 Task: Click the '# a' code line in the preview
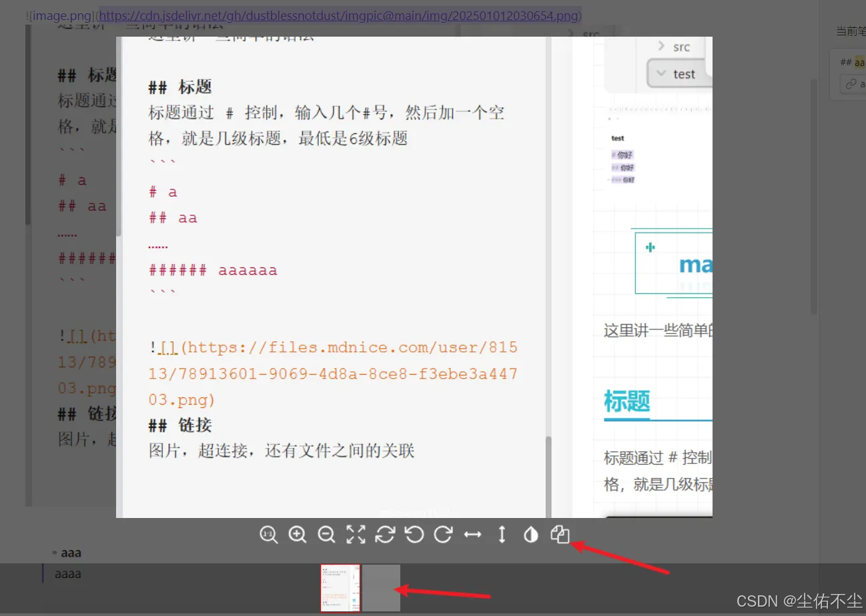163,192
